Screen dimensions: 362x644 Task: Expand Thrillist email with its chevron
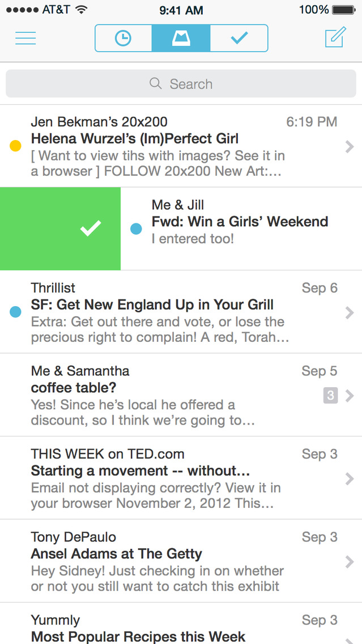tap(349, 312)
